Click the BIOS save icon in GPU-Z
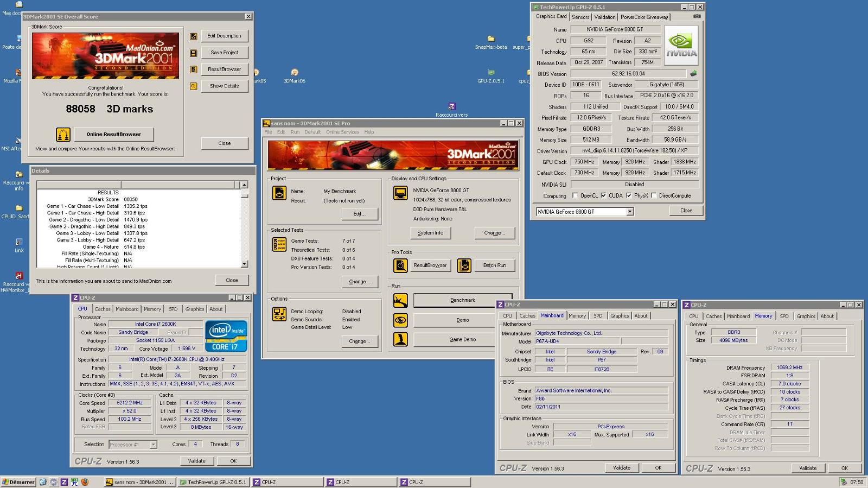Screen dimensions: 868x488 click(x=693, y=74)
